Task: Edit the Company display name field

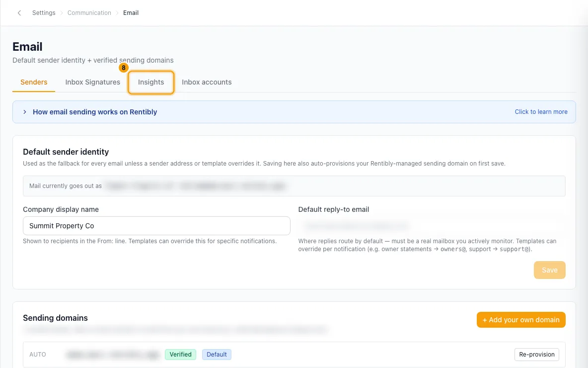Action: point(156,226)
